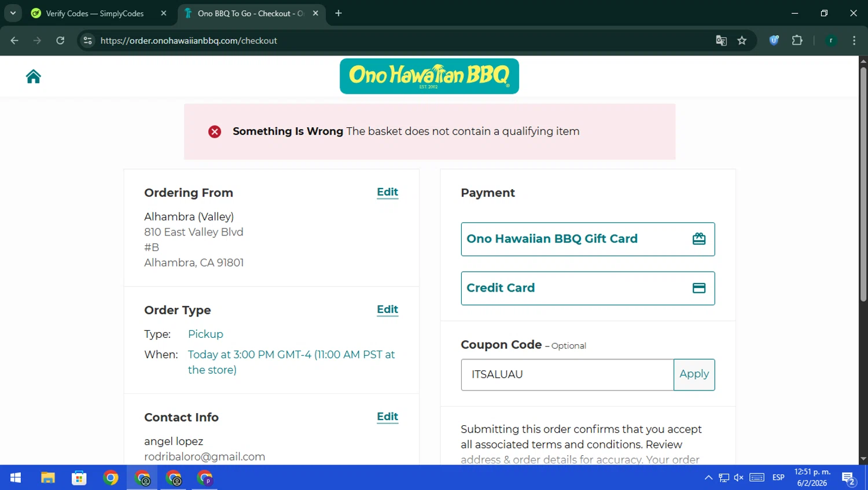The image size is (868, 490).
Task: Open the touch keyboard tray icon
Action: coord(757,478)
